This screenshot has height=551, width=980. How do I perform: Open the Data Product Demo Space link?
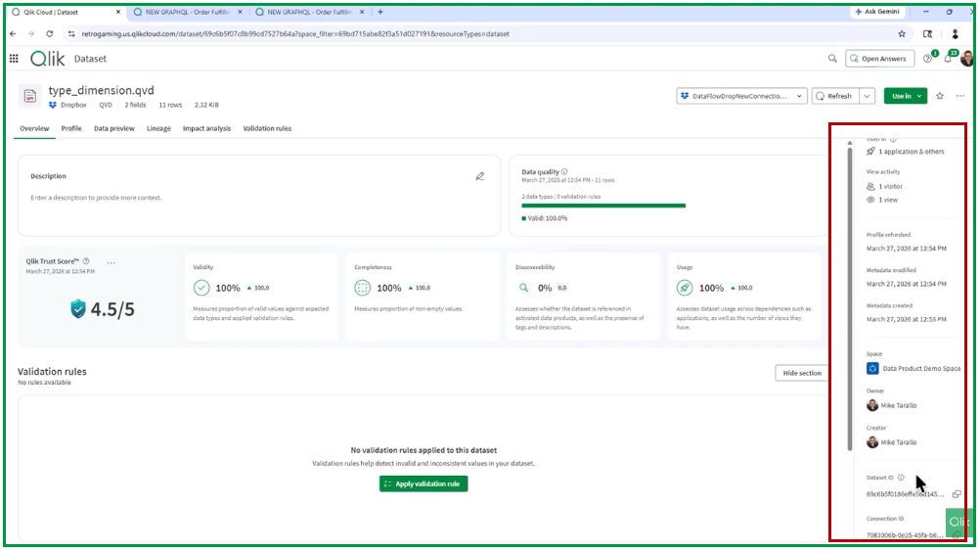pos(920,368)
